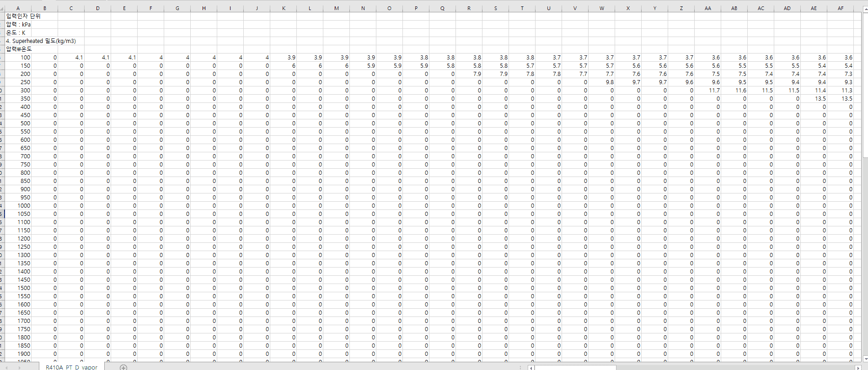This screenshot has width=868, height=370.
Task: Select column X by its header
Action: (x=628, y=8)
